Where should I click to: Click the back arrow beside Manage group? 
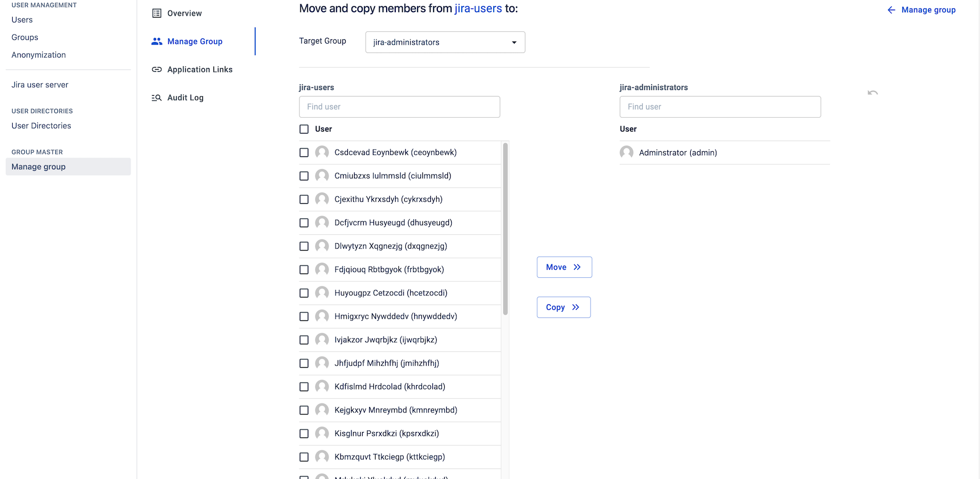pyautogui.click(x=892, y=10)
